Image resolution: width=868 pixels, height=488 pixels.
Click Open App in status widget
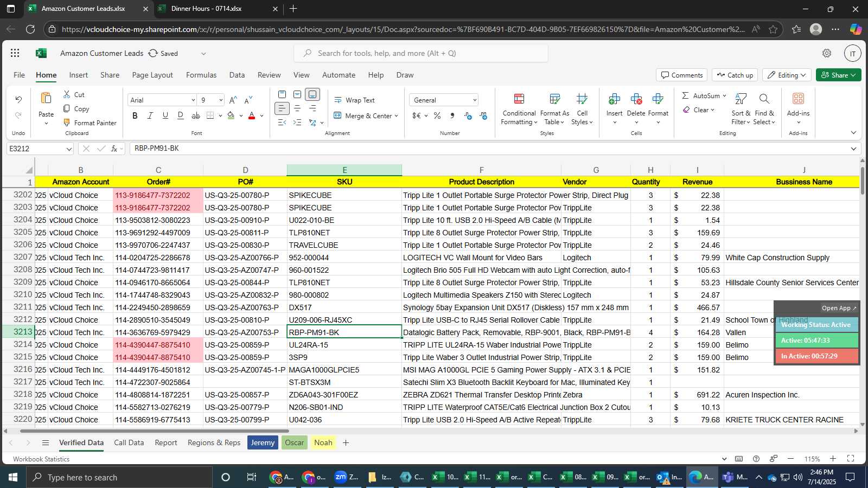[x=839, y=308]
